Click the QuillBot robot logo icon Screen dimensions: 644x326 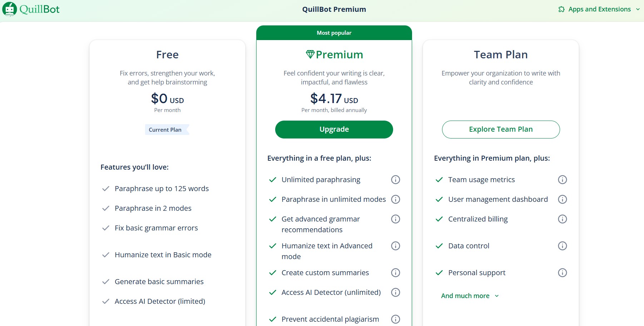pos(9,9)
